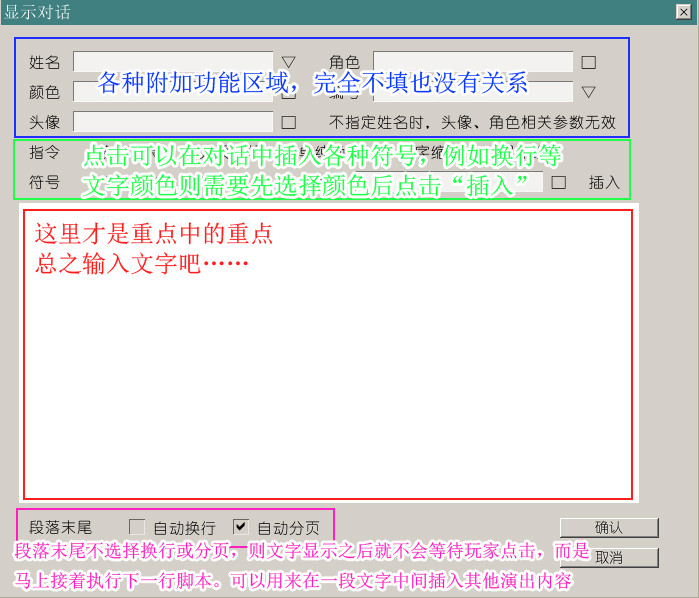
Task: Click the 指令 label
Action: [x=44, y=153]
